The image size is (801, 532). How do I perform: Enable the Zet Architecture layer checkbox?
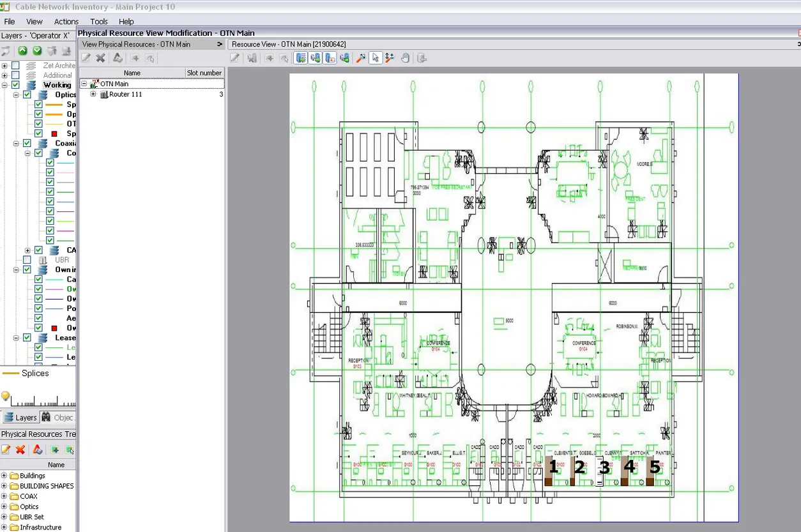coord(15,66)
